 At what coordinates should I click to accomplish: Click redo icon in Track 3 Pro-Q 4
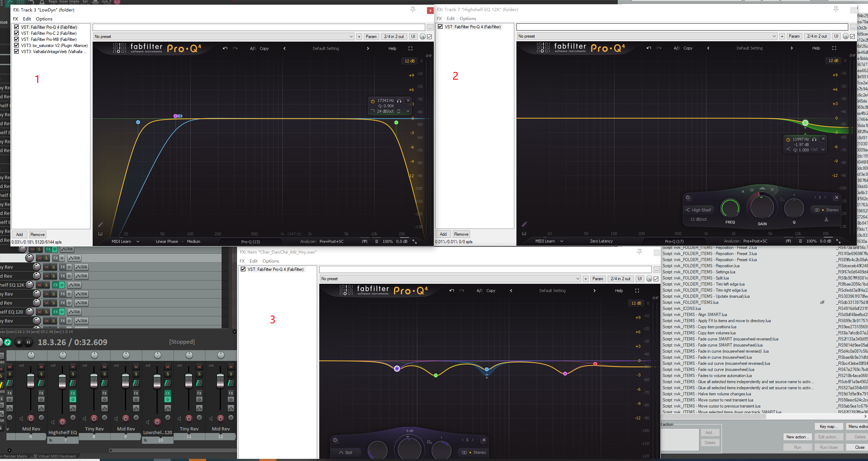click(235, 48)
